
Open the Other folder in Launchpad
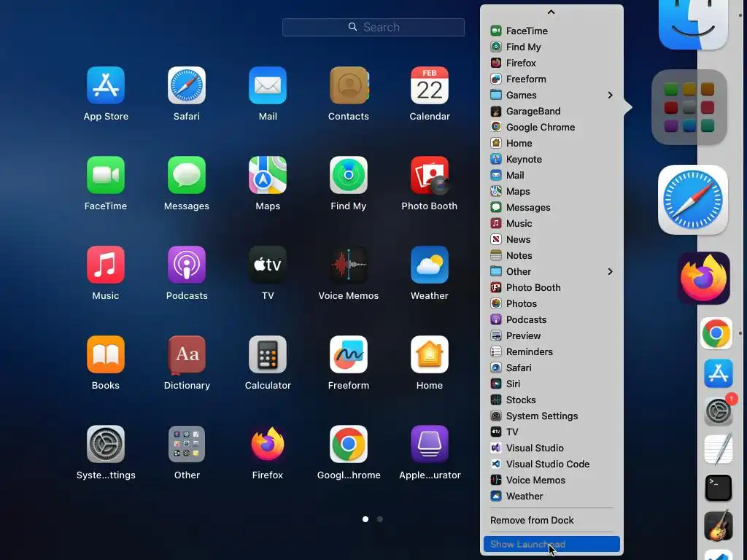[187, 444]
